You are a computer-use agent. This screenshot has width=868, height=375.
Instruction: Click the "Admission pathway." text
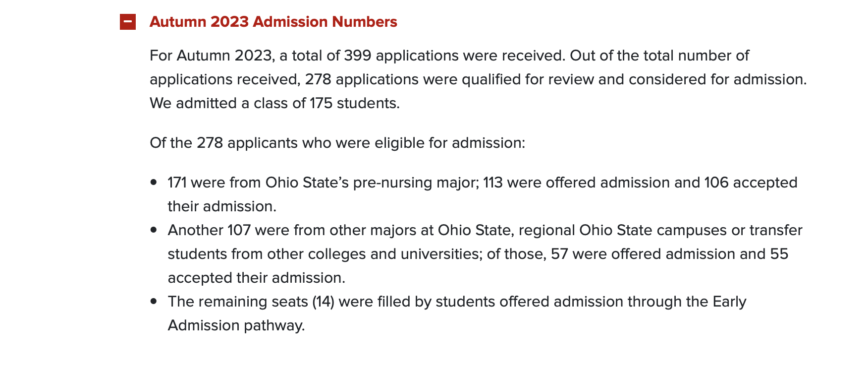[x=236, y=325]
